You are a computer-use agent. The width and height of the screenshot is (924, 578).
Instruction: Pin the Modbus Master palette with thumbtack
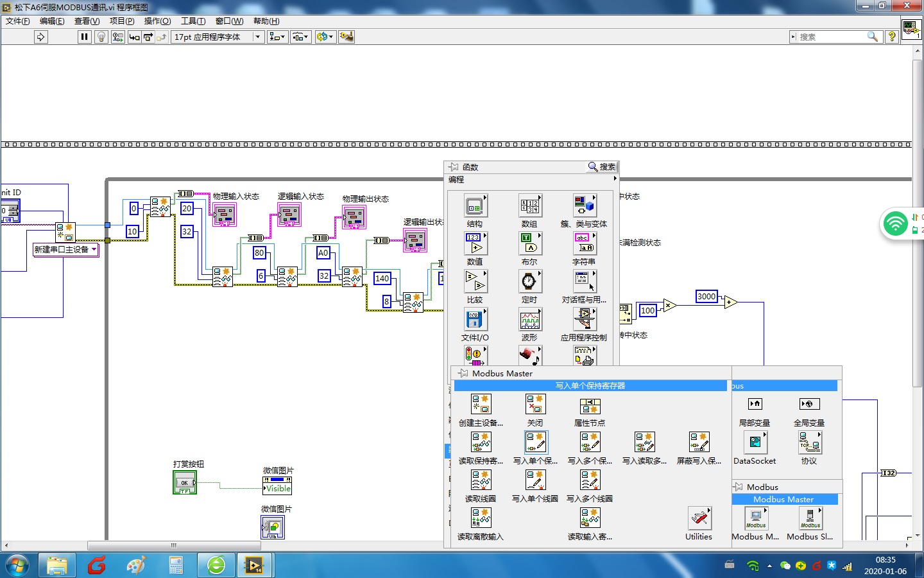click(463, 373)
